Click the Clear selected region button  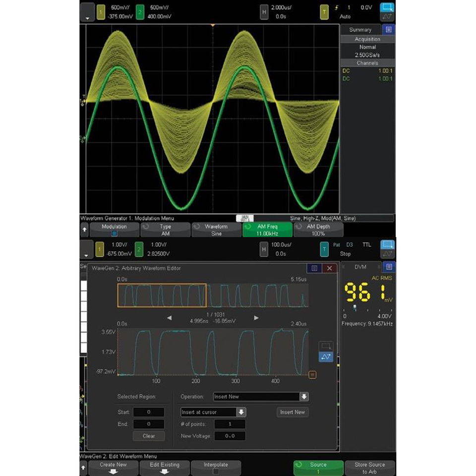click(x=149, y=436)
